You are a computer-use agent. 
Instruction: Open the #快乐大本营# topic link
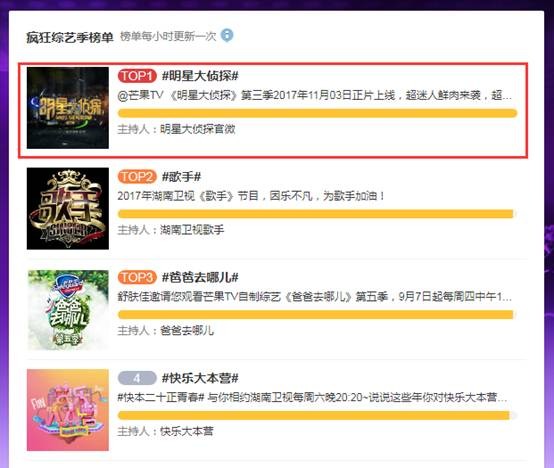pos(200,378)
